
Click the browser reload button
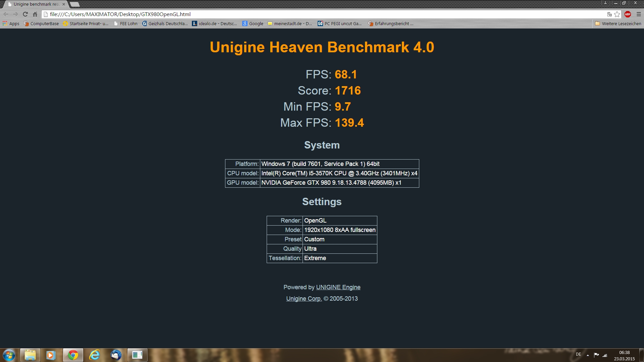pos(25,14)
